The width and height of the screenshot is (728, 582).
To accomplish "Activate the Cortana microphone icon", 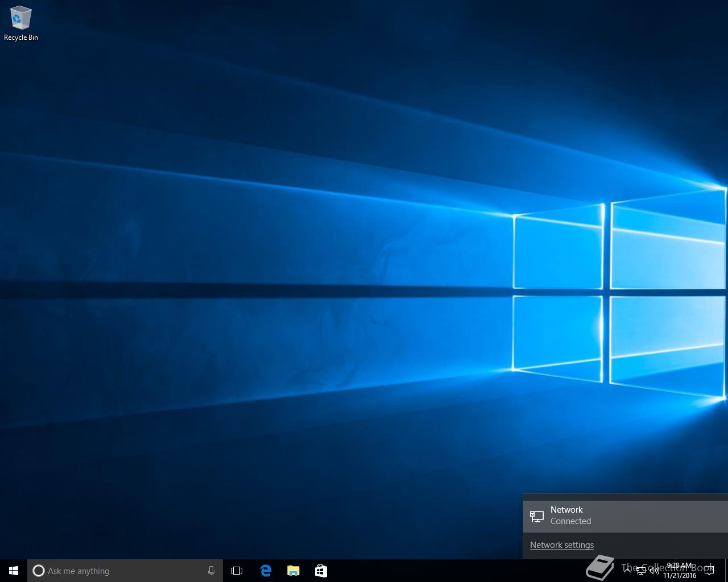I will pyautogui.click(x=211, y=571).
